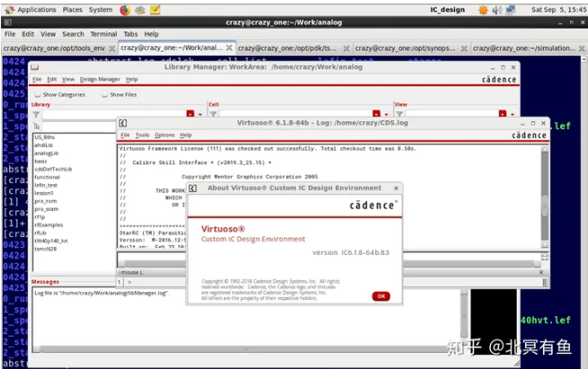Screen dimensions: 588x369
Task: Select the cdsDefTechLib library
Action: 53,169
